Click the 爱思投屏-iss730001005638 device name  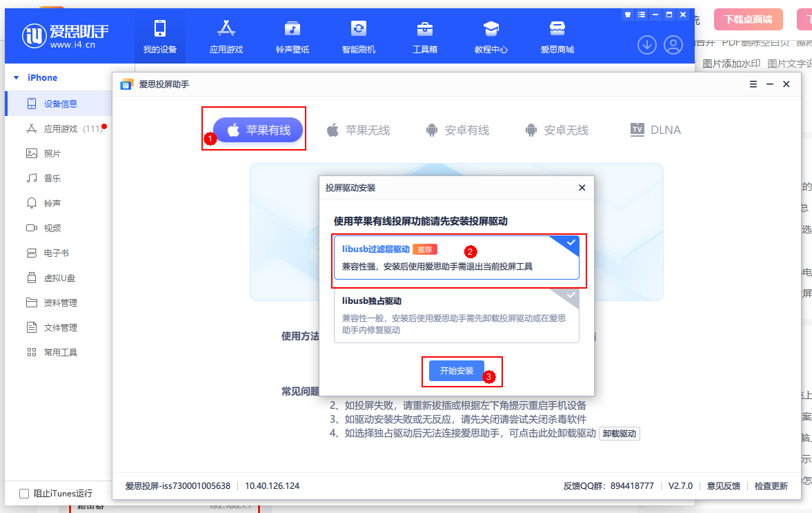[x=177, y=486]
